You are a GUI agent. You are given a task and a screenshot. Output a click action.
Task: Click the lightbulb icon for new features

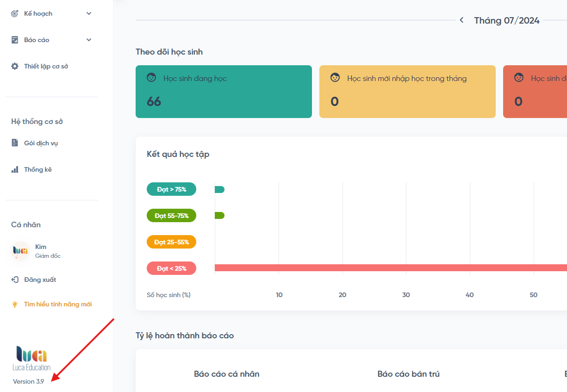pos(15,305)
